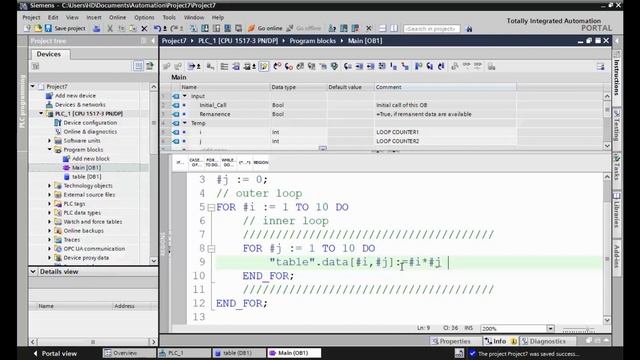The width and height of the screenshot is (640, 360).
Task: Collapse the Details view section
Action: [x=33, y=271]
